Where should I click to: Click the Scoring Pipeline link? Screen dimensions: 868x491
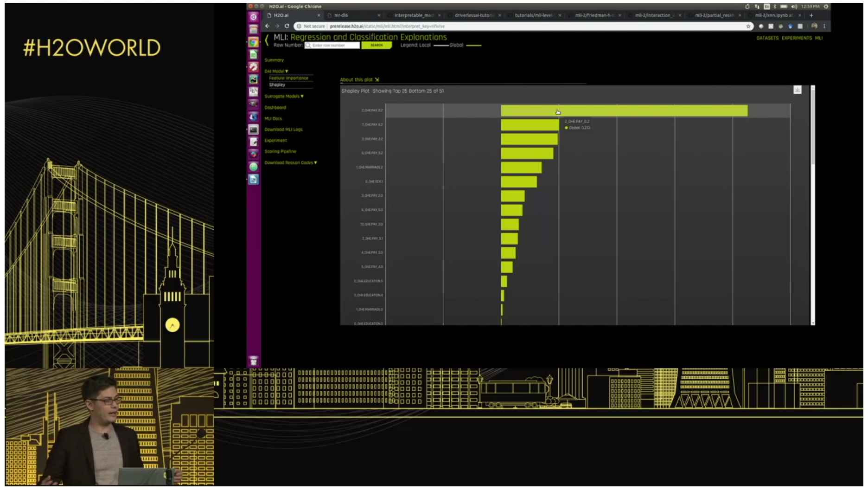point(280,151)
